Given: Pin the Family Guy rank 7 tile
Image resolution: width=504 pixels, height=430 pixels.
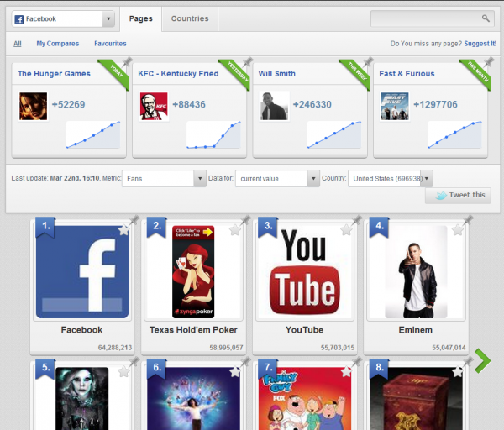Looking at the screenshot, I should pyautogui.click(x=356, y=361).
